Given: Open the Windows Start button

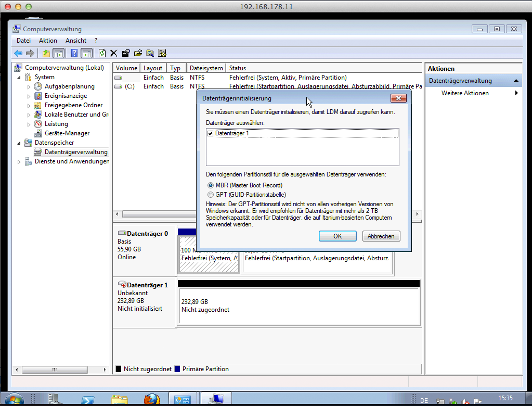Looking at the screenshot, I should click(14, 399).
